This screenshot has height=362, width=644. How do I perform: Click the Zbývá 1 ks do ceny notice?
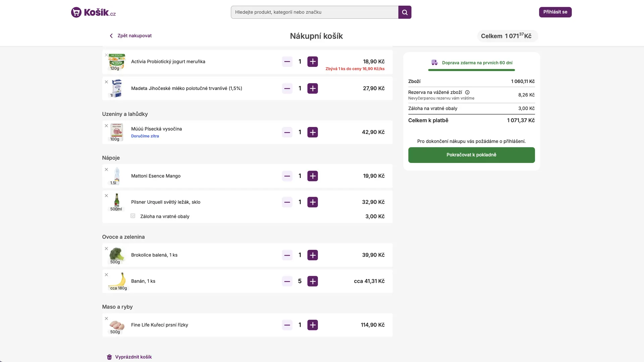pyautogui.click(x=355, y=69)
